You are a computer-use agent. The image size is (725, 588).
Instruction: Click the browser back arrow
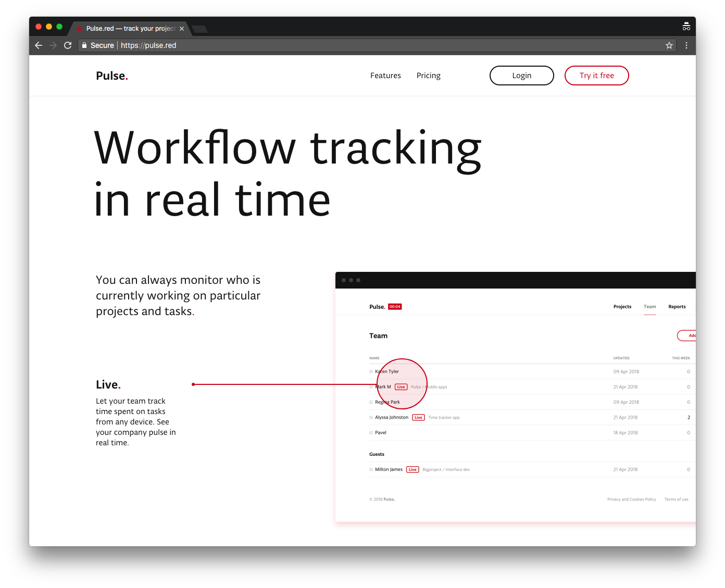39,45
